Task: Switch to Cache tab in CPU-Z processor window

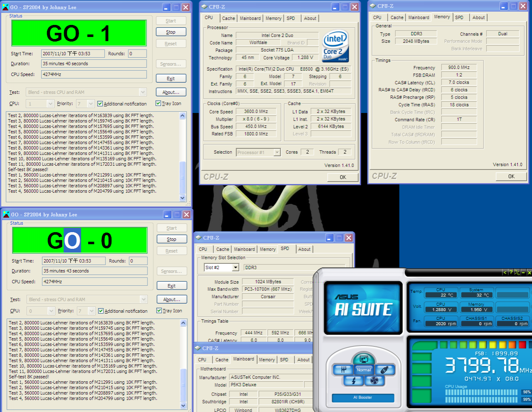Action: 228,18
